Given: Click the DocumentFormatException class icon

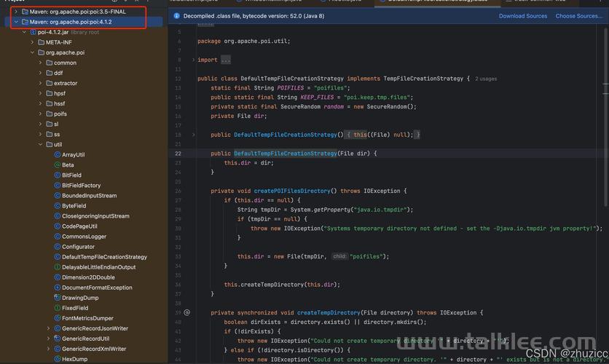Looking at the screenshot, I should [x=57, y=288].
